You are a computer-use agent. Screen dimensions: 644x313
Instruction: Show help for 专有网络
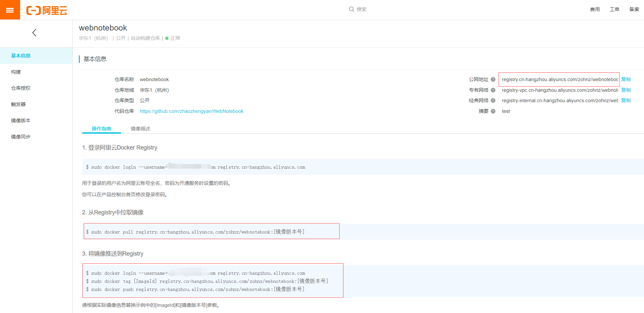point(493,90)
